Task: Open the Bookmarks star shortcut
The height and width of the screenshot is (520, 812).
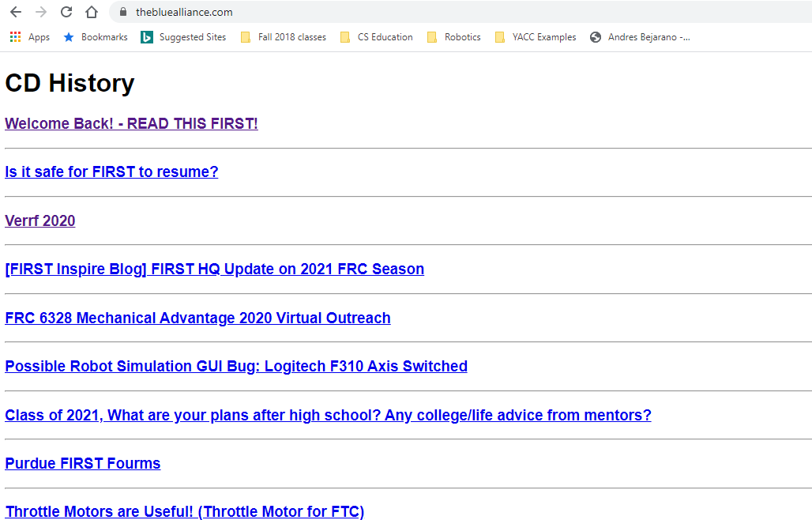Action: 96,37
